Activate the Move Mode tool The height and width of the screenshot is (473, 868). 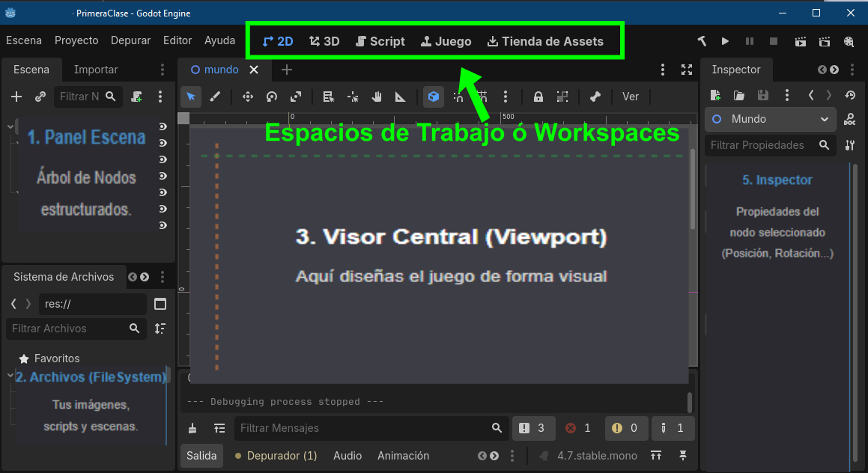(x=247, y=97)
